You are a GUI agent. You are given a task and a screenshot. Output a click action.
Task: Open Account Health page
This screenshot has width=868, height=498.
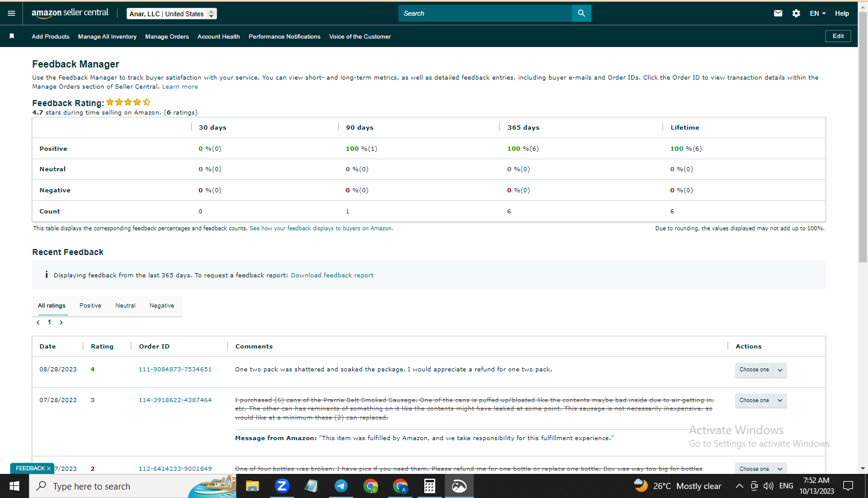pyautogui.click(x=219, y=37)
